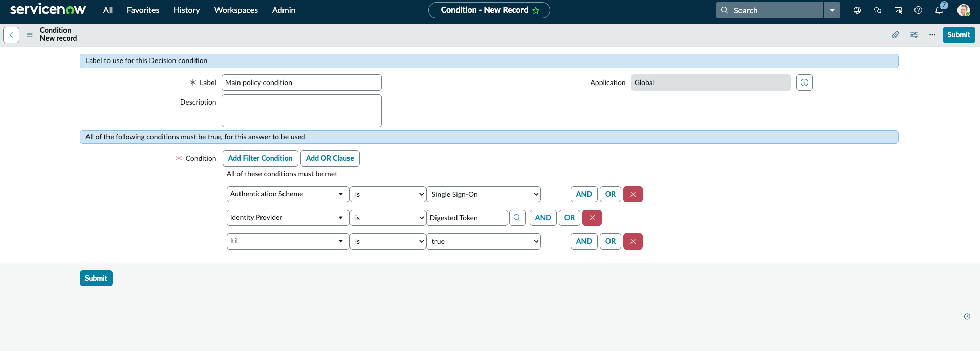980x351 pixels.
Task: Open operator dropdown for Authentication Scheme row
Action: 388,194
